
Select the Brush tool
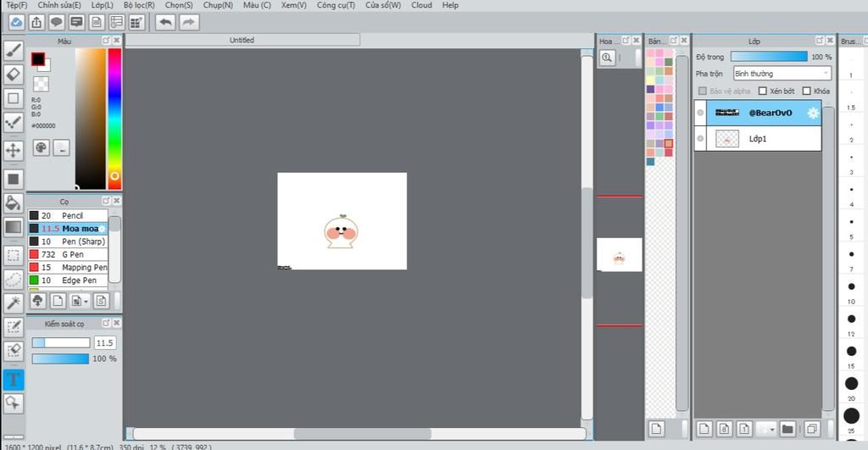click(x=14, y=51)
